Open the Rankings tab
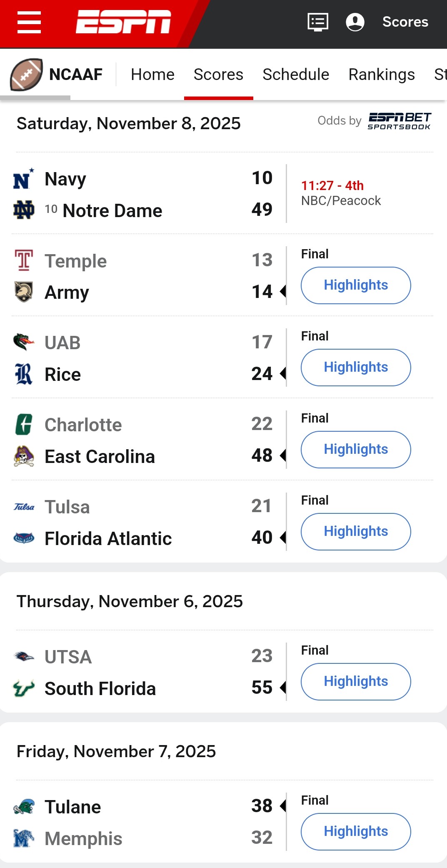This screenshot has height=868, width=447. tap(381, 75)
